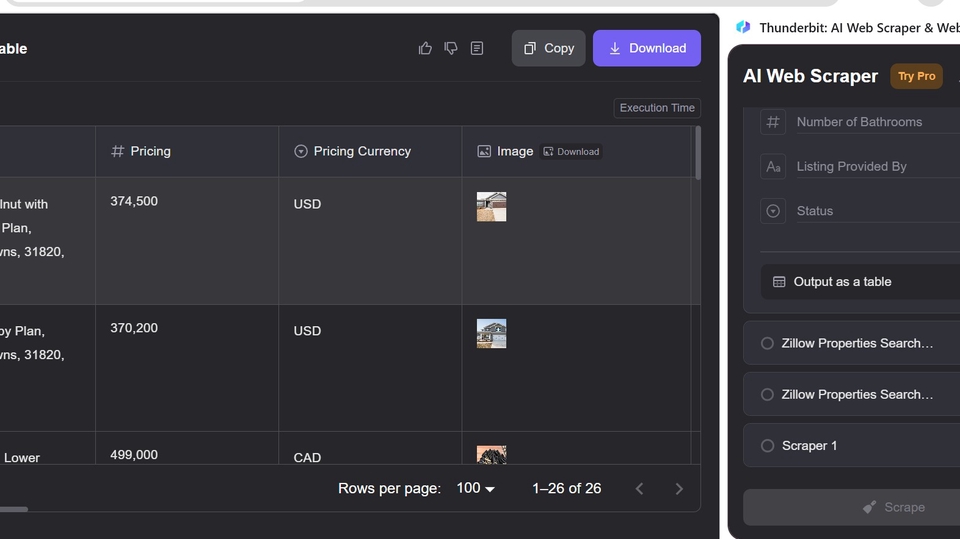
Task: Click the text type icon beside Listing Provided By
Action: (x=773, y=166)
